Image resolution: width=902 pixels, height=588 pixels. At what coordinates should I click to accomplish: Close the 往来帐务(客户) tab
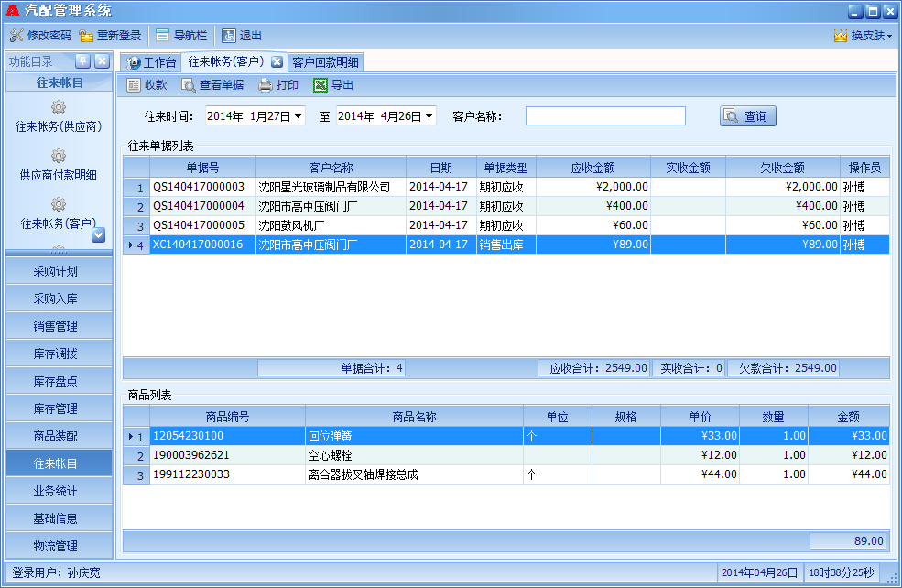click(277, 62)
